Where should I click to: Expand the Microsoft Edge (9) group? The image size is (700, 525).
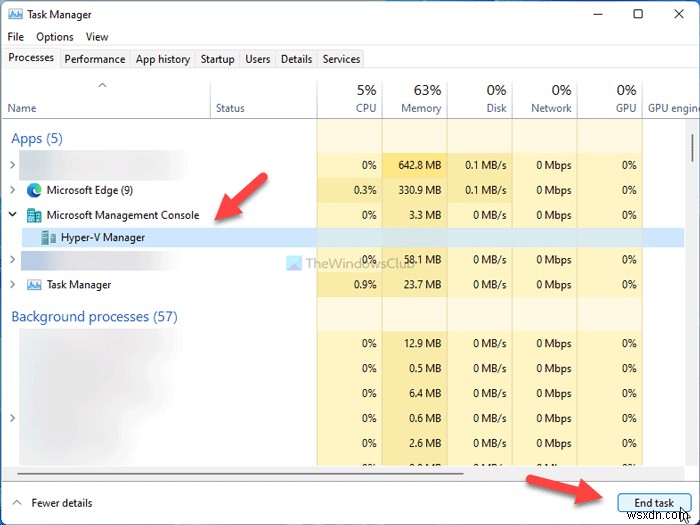tap(12, 190)
